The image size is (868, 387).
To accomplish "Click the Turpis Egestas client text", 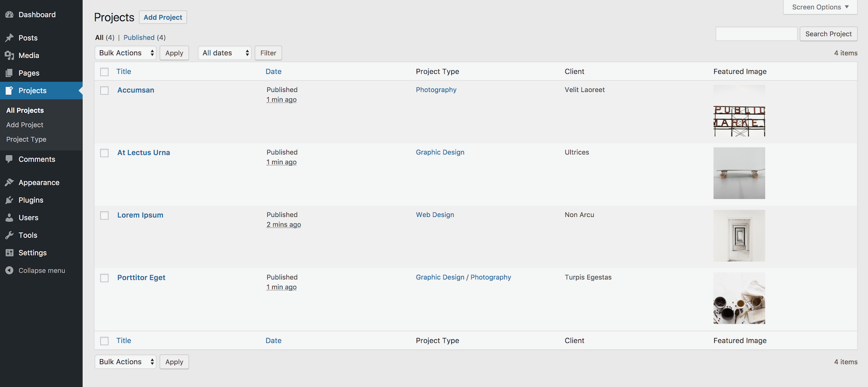I will pyautogui.click(x=588, y=277).
